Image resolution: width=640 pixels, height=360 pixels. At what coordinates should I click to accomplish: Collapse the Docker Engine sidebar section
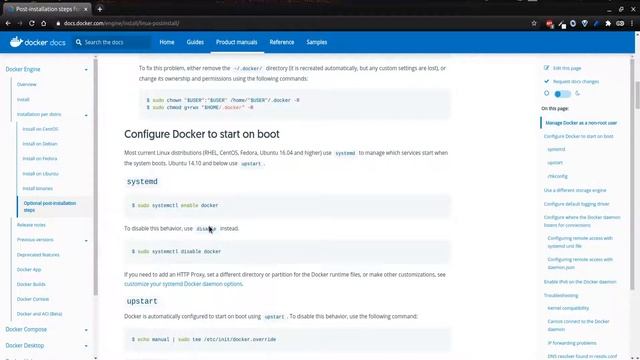[x=86, y=70]
